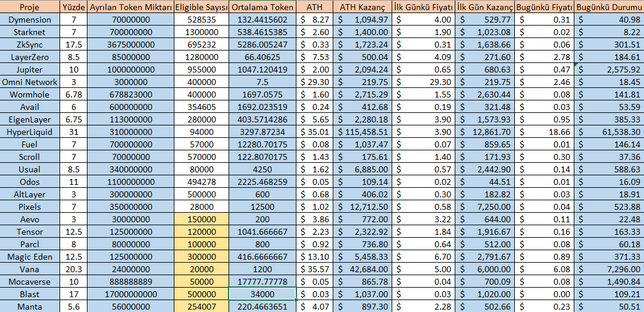
Task: Select Usual ATH Kazanç value 6,885.00
Action: click(x=362, y=169)
